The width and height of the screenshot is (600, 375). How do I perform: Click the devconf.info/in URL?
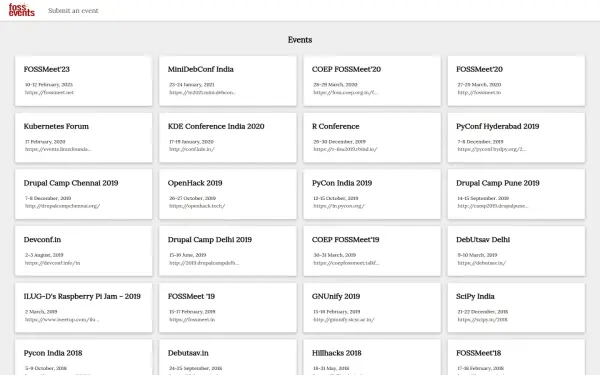(x=52, y=263)
